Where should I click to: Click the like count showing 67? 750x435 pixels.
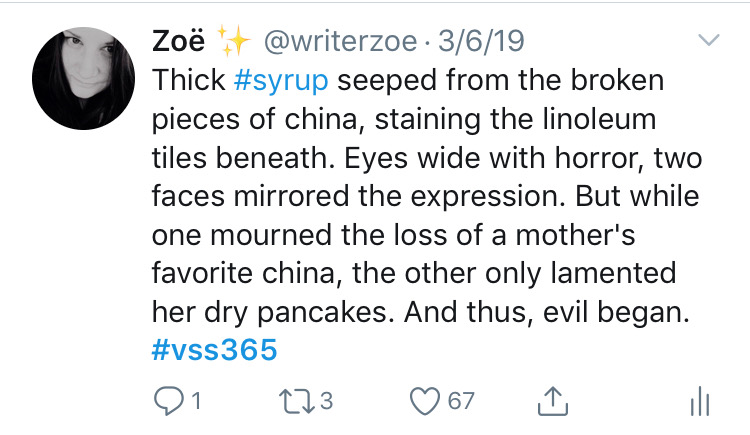click(461, 401)
